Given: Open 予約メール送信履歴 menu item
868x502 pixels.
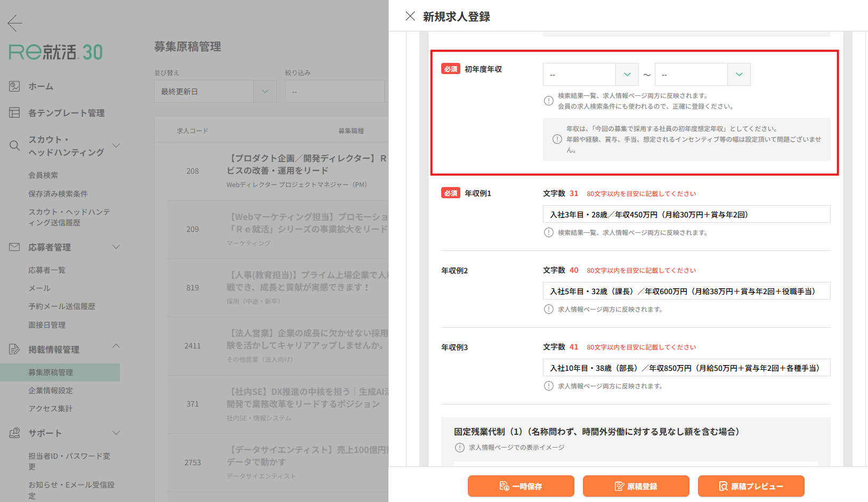Looking at the screenshot, I should point(62,306).
